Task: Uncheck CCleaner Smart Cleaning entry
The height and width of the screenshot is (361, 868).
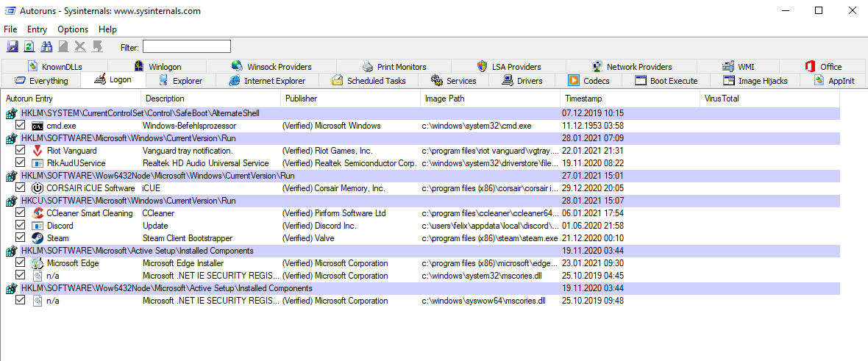Action: coord(21,212)
